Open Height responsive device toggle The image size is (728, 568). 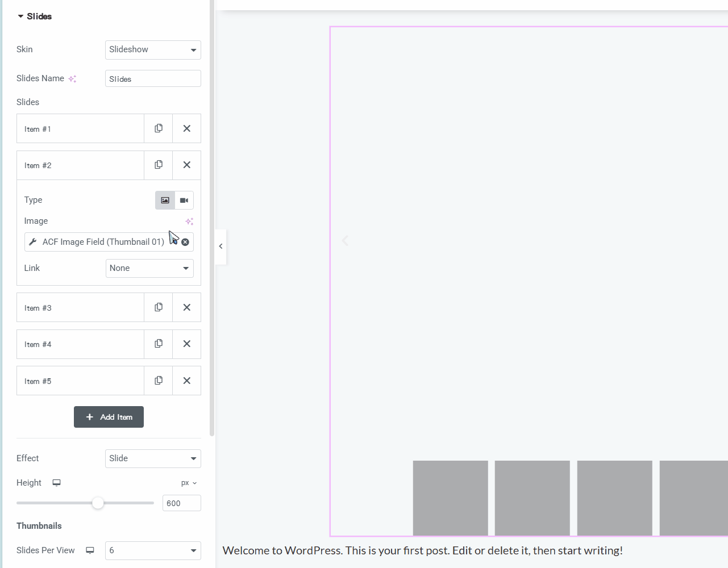coord(57,483)
